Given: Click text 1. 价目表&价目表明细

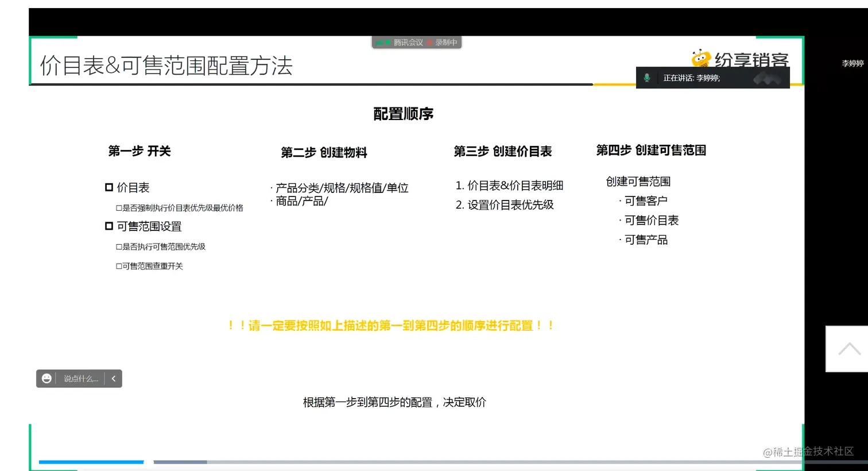Looking at the screenshot, I should (509, 186).
